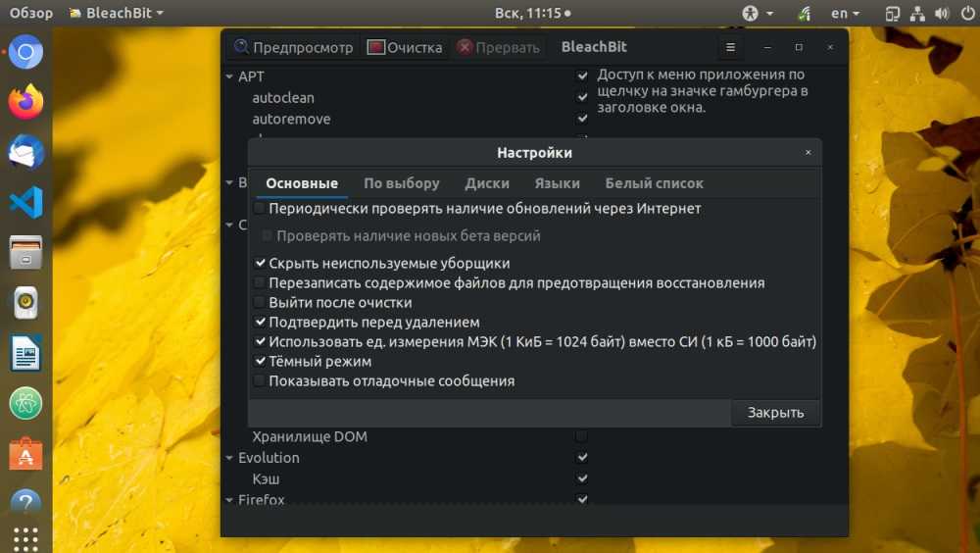Collapse the Evolution tree group

point(229,458)
